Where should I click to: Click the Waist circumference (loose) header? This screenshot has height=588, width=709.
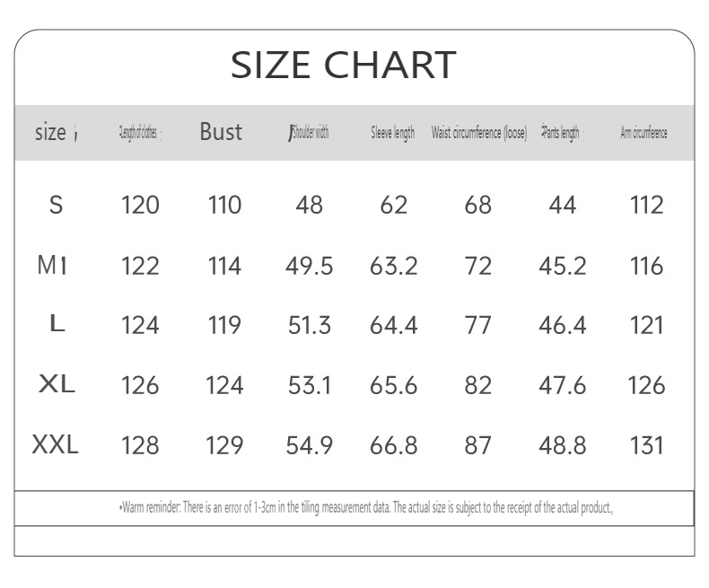tap(479, 133)
